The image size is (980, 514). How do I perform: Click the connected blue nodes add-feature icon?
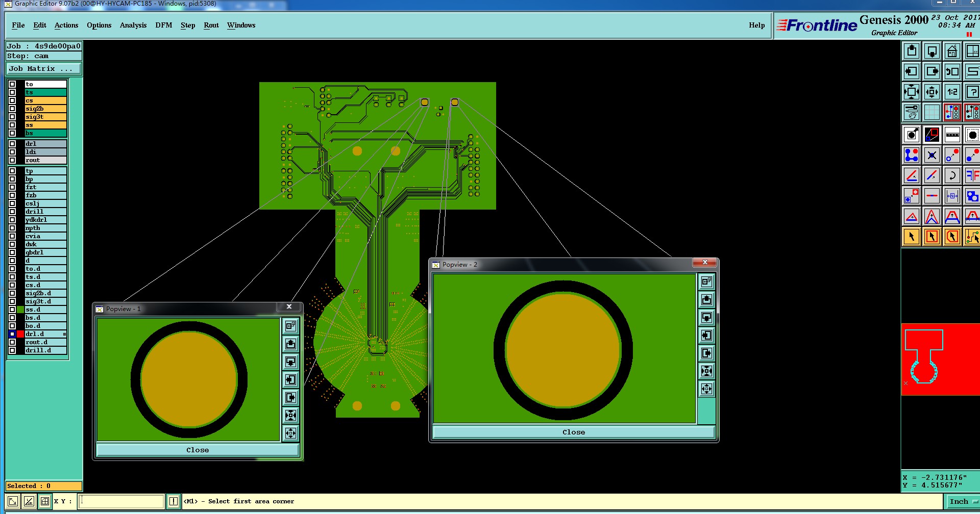click(x=912, y=155)
